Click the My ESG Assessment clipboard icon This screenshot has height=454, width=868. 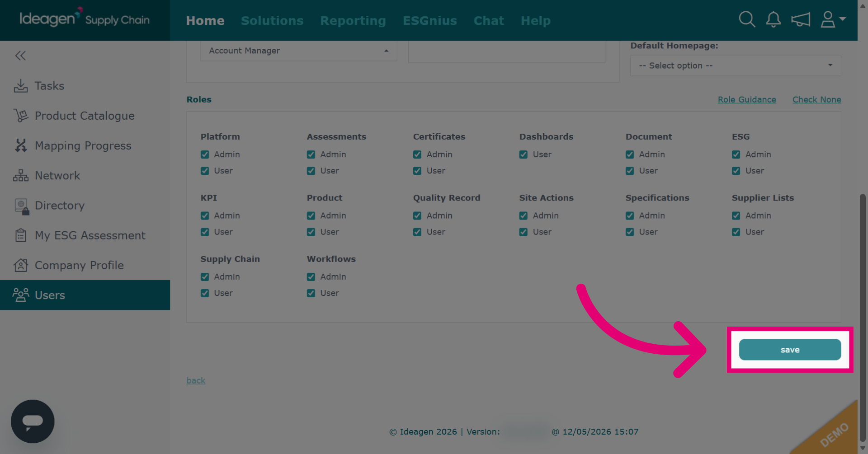click(21, 235)
